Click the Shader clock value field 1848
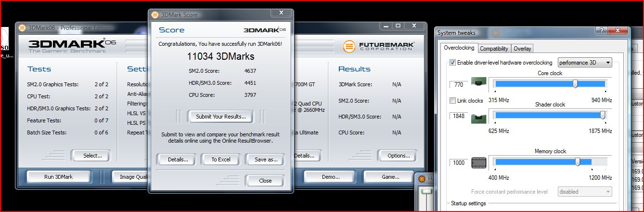Image resolution: width=644 pixels, height=212 pixels. click(458, 116)
